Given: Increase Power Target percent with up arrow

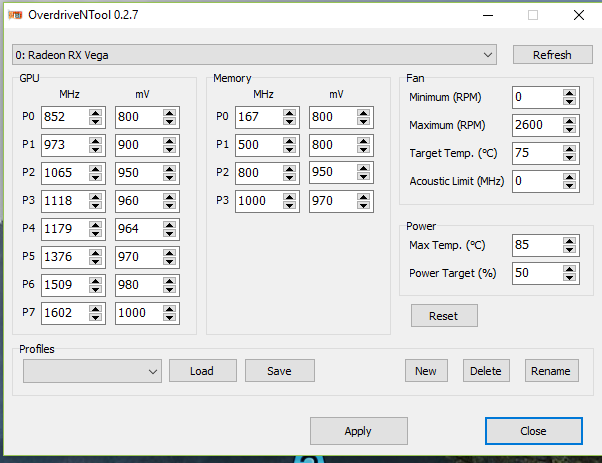Looking at the screenshot, I should point(569,269).
